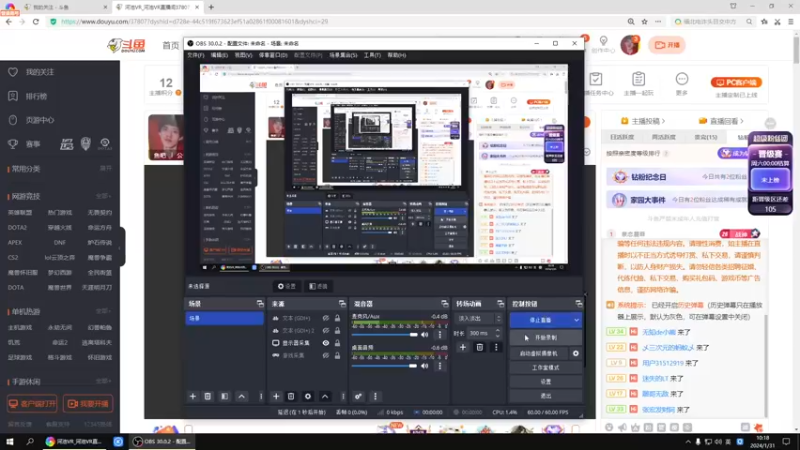Viewport: 800px width, 450px height.
Task: Undock the Scene Transitions panel
Action: click(501, 304)
